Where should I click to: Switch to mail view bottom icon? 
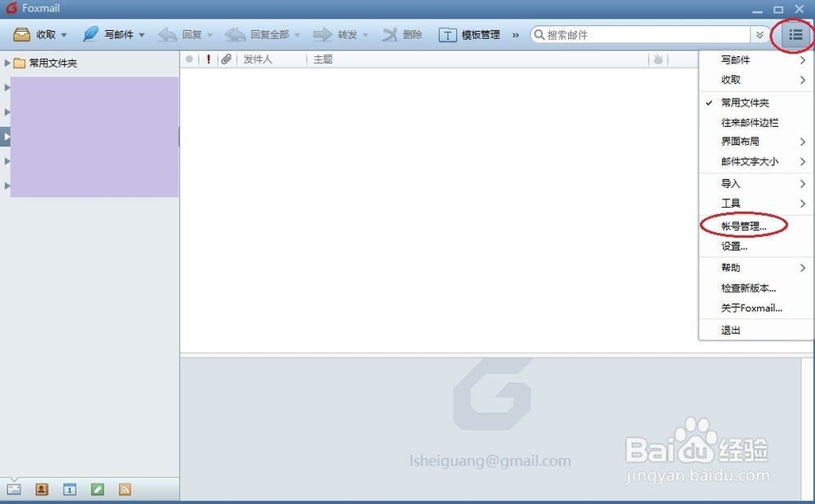pyautogui.click(x=14, y=489)
